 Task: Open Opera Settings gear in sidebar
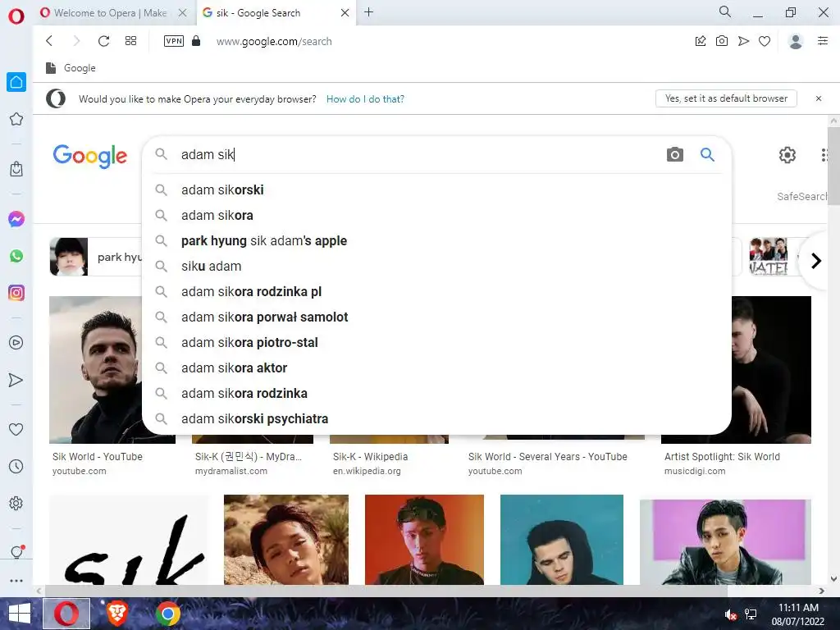pyautogui.click(x=16, y=503)
